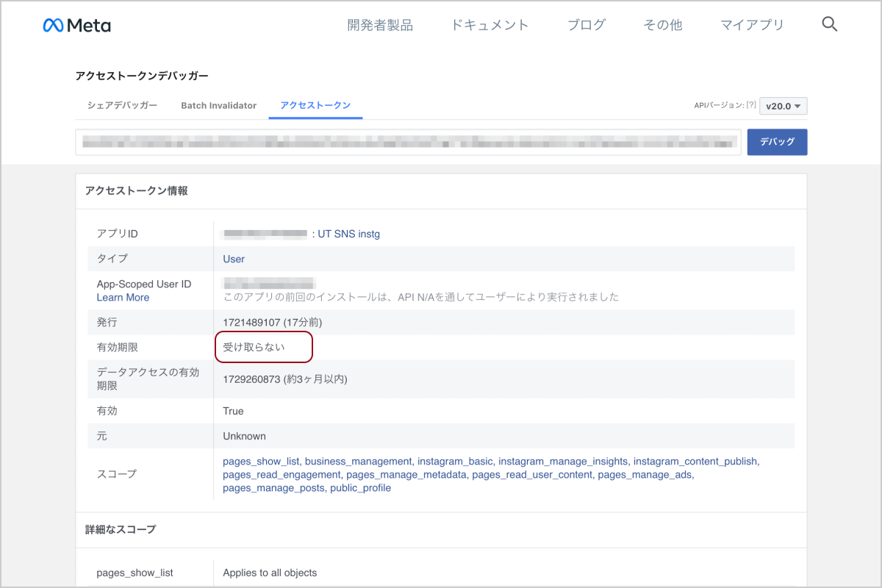The image size is (882, 588).
Task: Open the 開発者製品 menu
Action: pos(380,25)
